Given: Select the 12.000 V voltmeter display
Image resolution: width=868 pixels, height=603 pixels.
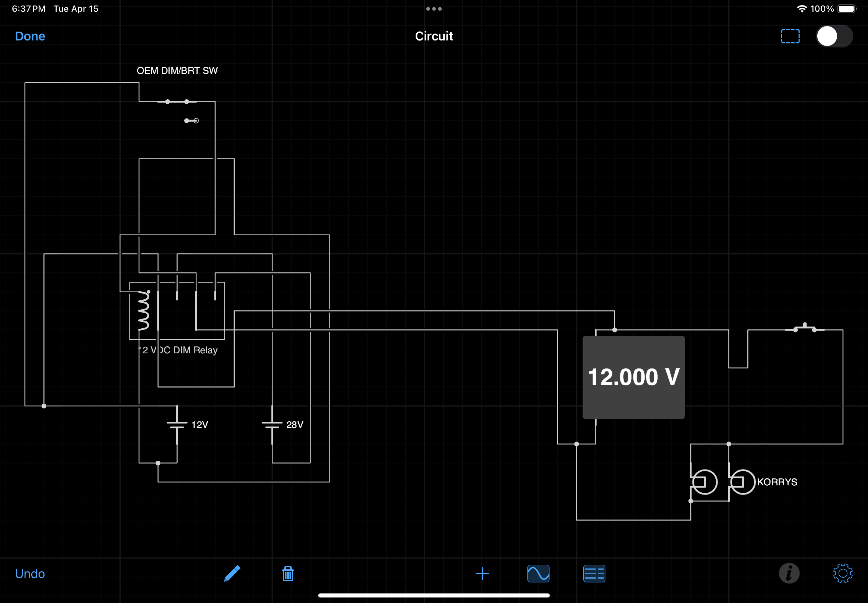Looking at the screenshot, I should [633, 377].
